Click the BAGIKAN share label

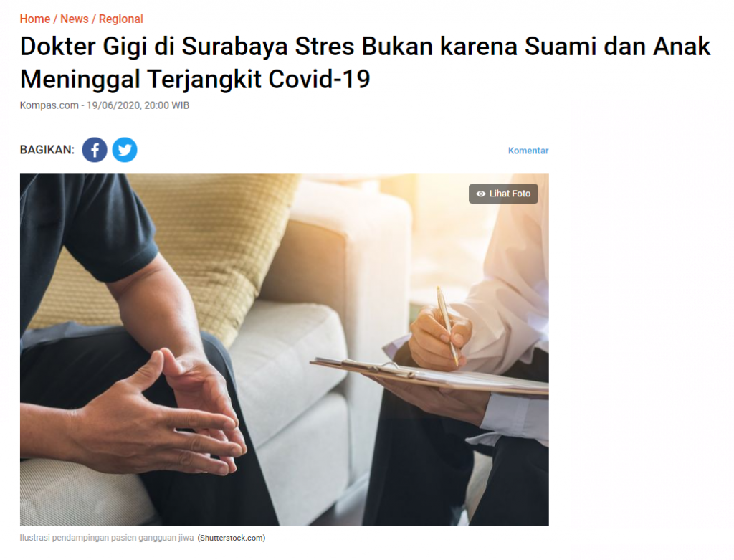[47, 150]
